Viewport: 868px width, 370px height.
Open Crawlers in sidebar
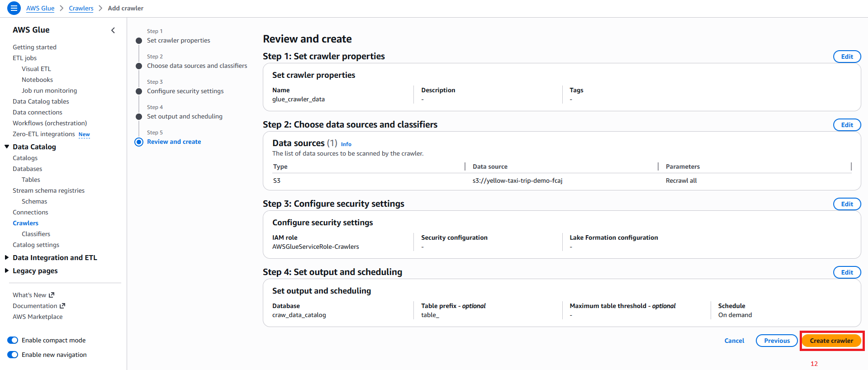[25, 223]
